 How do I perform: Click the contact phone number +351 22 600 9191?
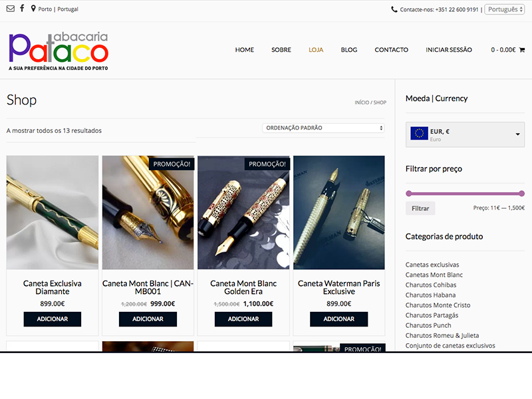click(457, 9)
